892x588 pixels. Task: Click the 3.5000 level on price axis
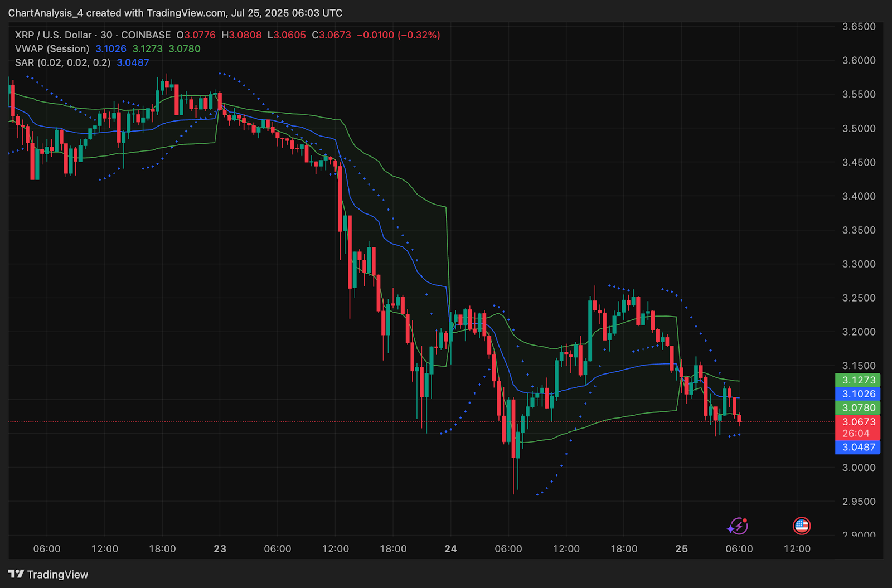pos(859,128)
